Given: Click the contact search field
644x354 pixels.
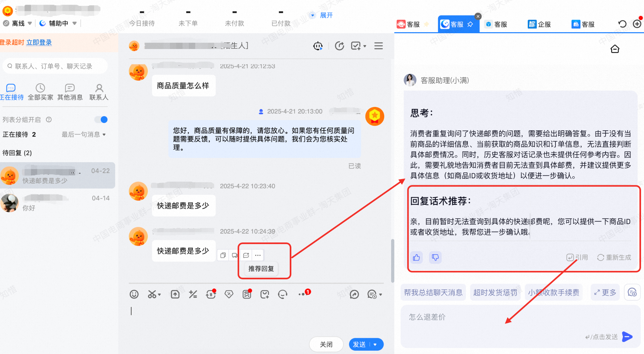Looking at the screenshot, I should 55,66.
